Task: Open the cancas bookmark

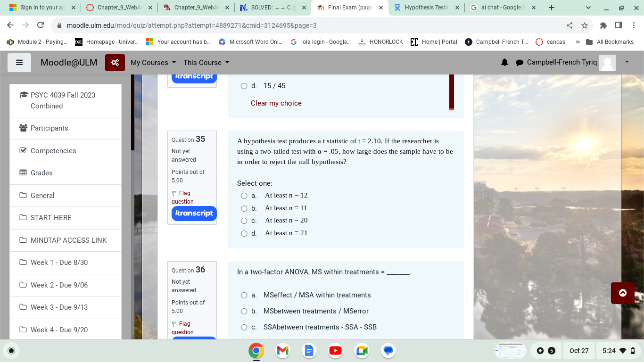Action: (551, 42)
